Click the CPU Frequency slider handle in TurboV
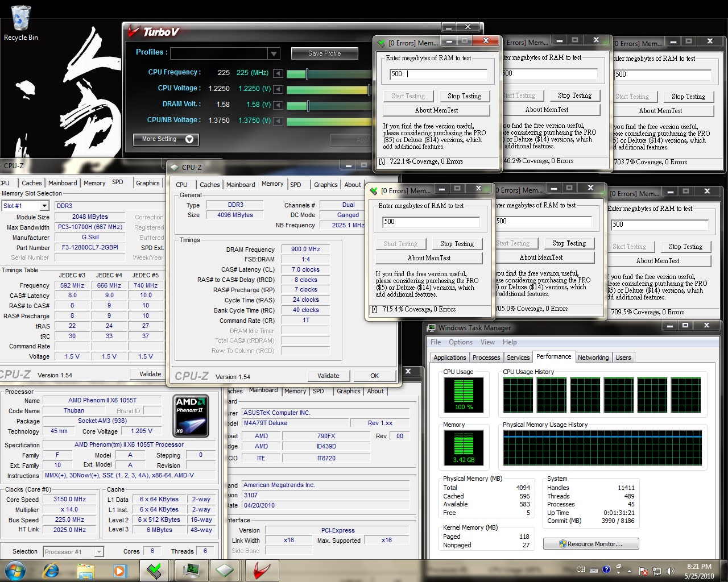The image size is (728, 582). (x=307, y=73)
